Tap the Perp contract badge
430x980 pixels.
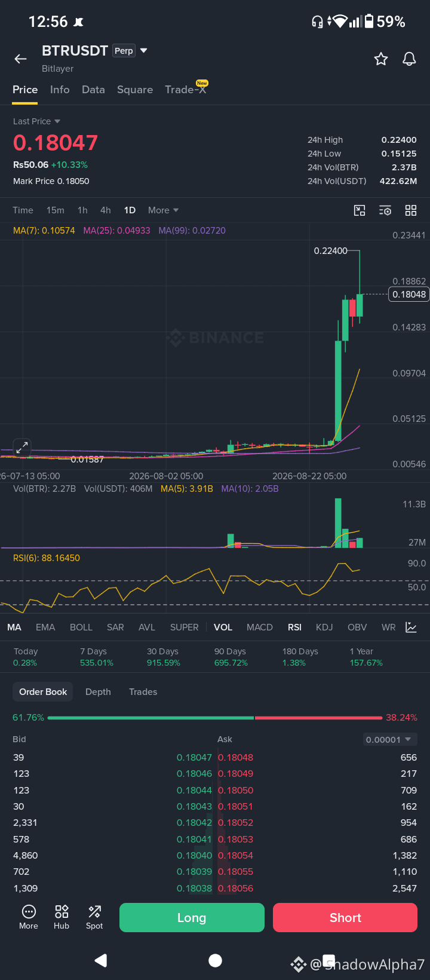click(x=124, y=51)
